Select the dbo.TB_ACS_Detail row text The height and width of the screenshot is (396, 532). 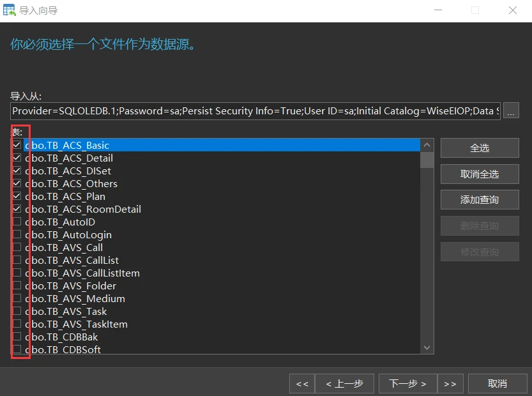click(69, 158)
